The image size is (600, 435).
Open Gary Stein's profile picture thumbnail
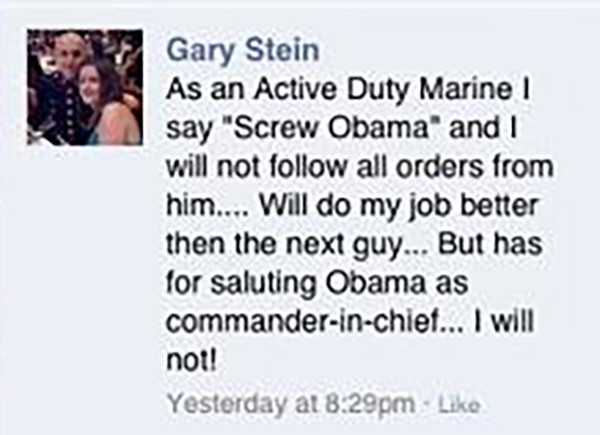[x=85, y=87]
